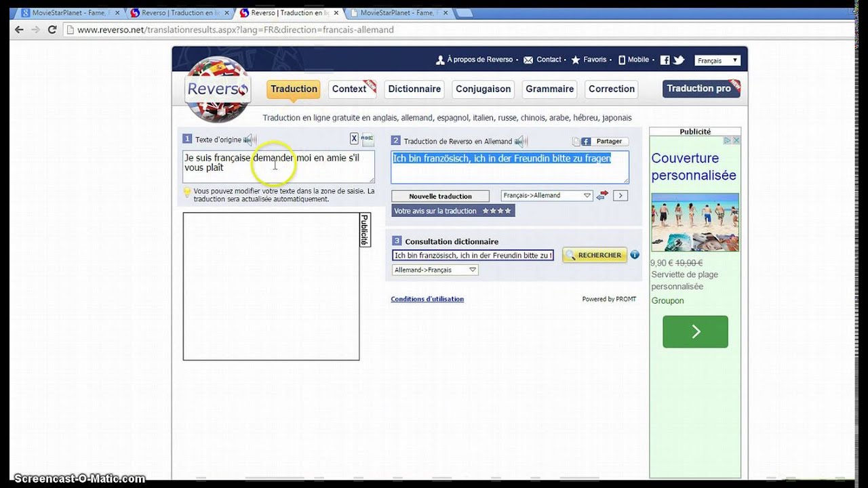Close the last MovieStarPlanet tab
Image resolution: width=868 pixels, height=488 pixels.
[446, 13]
